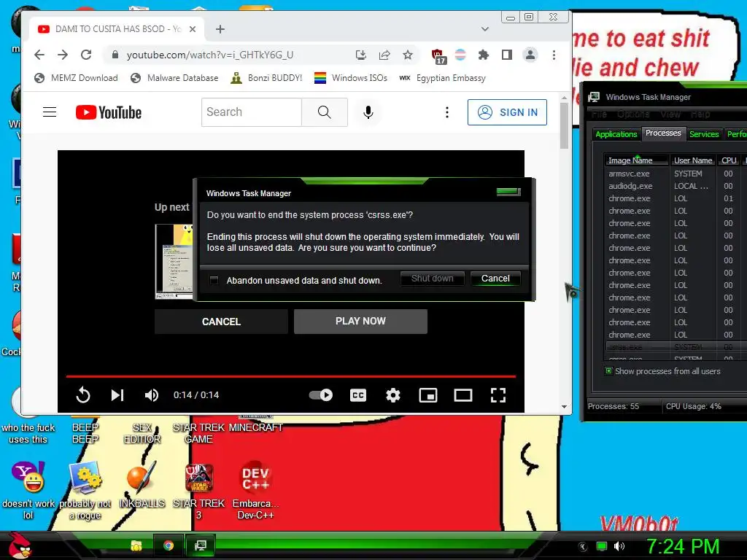Switch to theater mode

click(x=463, y=394)
